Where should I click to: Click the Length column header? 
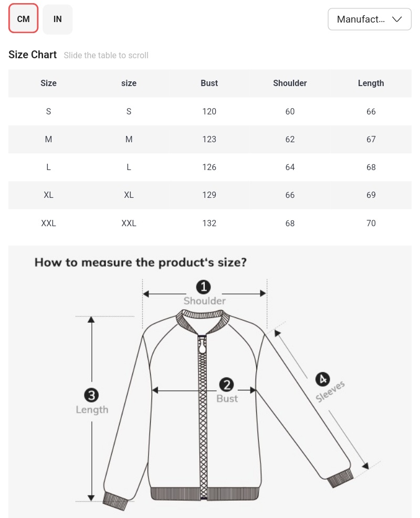[371, 83]
